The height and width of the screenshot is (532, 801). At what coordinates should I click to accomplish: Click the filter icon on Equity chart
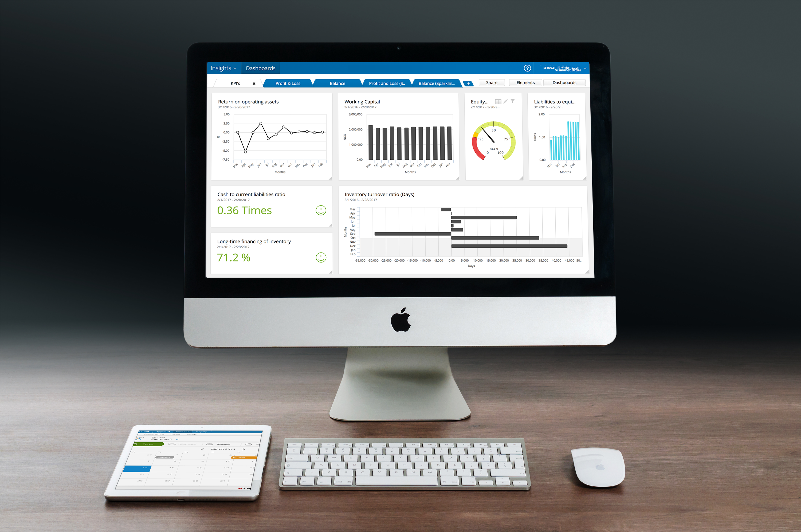[x=511, y=100]
